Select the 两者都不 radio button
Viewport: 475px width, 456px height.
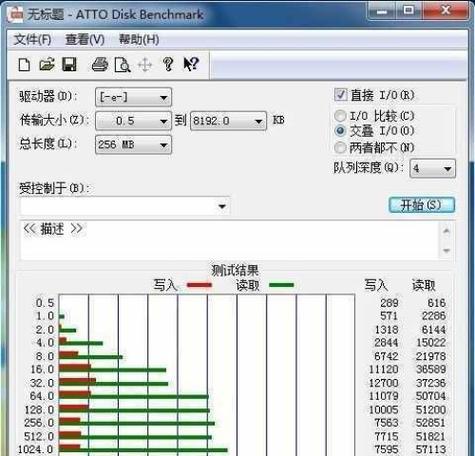pyautogui.click(x=340, y=147)
